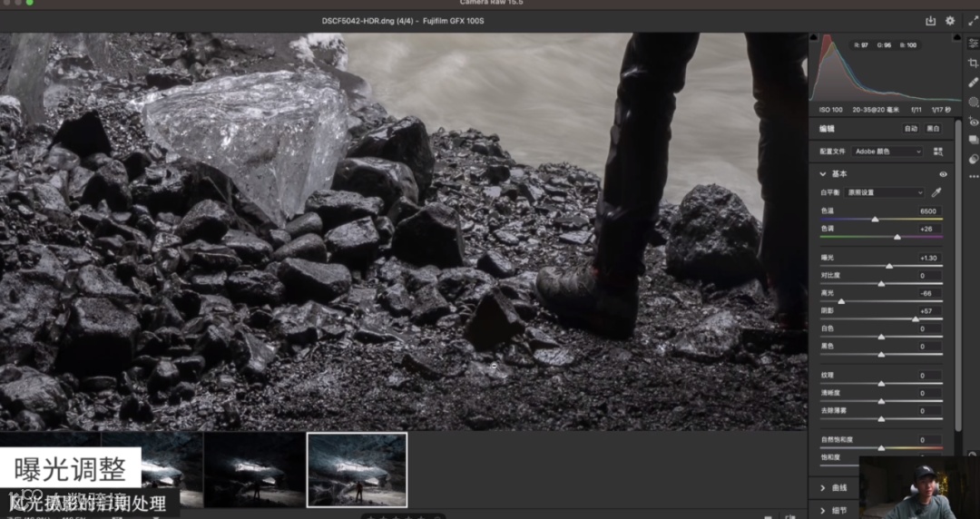Image resolution: width=980 pixels, height=519 pixels.
Task: Select the Red Eye removal tool
Action: click(974, 121)
